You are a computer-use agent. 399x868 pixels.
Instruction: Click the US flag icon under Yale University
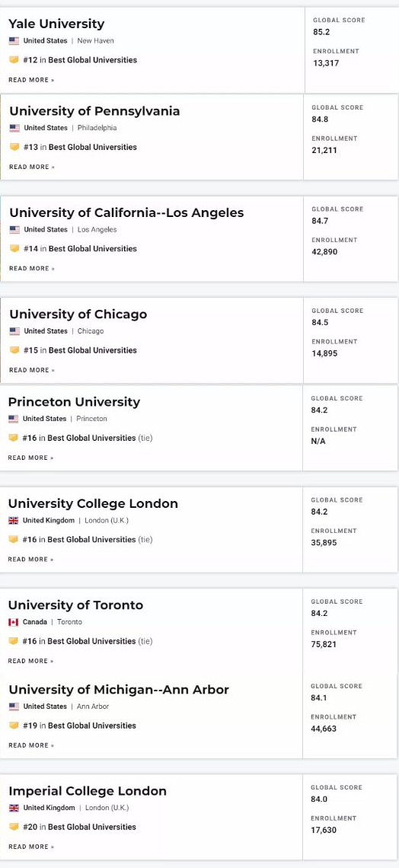[x=14, y=41]
